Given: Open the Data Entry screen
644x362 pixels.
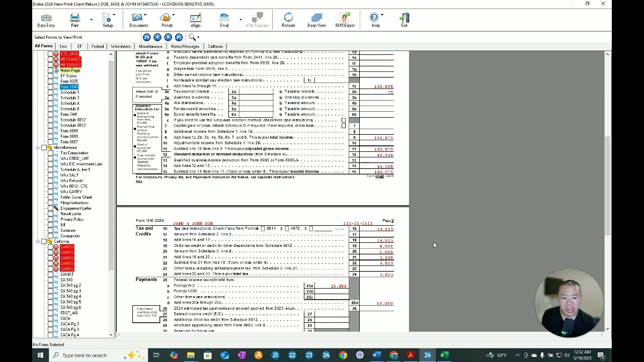Looking at the screenshot, I should [x=46, y=20].
